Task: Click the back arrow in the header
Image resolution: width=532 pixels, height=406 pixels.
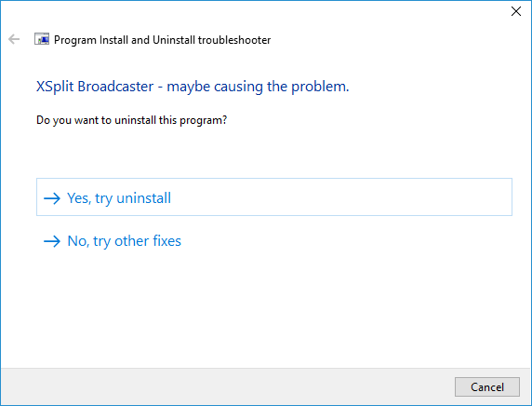Action: tap(14, 39)
